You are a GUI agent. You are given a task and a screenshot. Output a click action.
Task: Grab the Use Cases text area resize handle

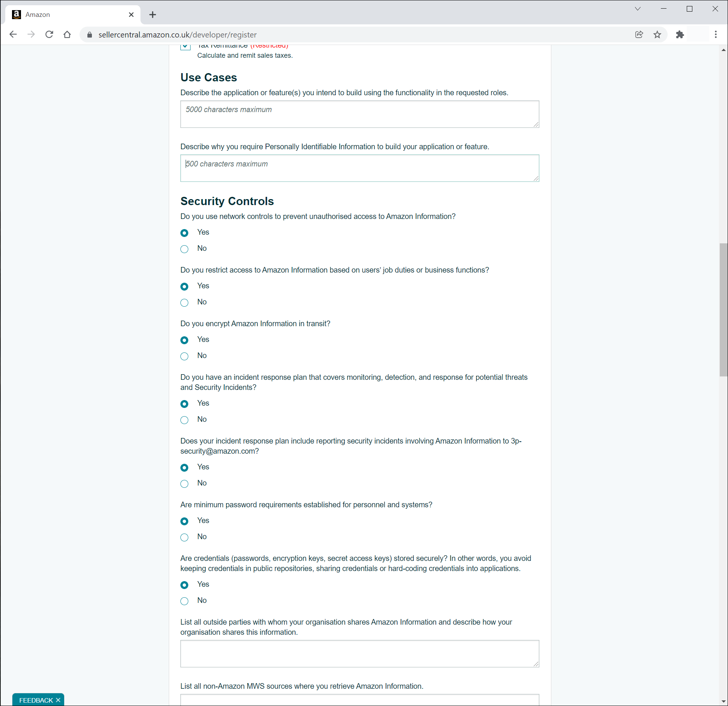(x=536, y=124)
